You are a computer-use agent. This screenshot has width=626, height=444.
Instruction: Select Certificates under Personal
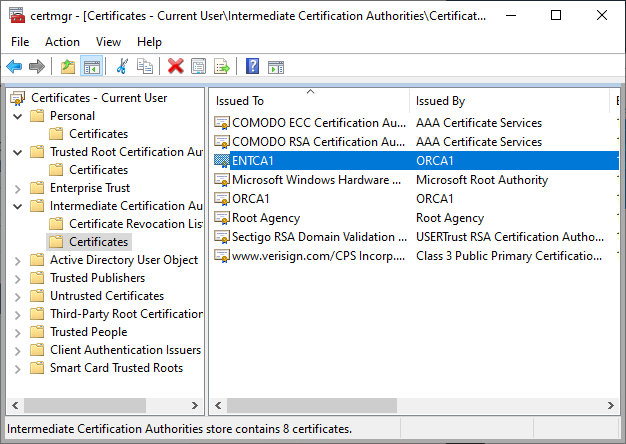(x=99, y=134)
